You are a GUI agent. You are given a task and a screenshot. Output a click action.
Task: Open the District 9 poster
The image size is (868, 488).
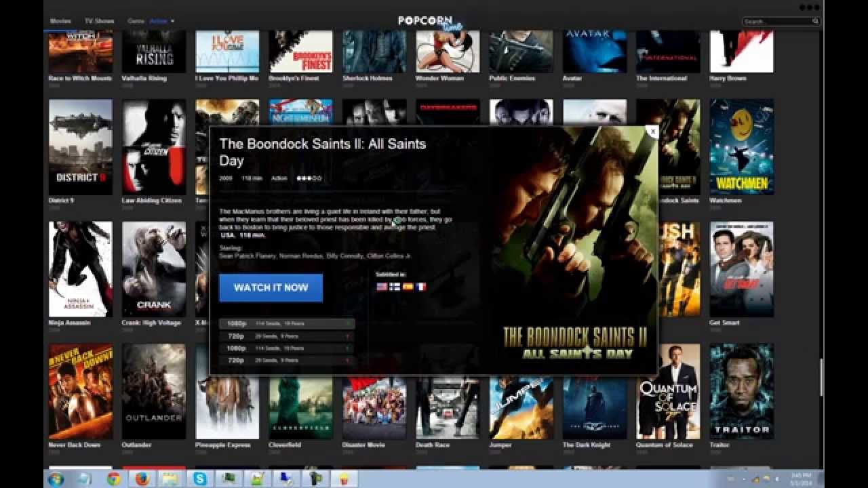pyautogui.click(x=80, y=147)
